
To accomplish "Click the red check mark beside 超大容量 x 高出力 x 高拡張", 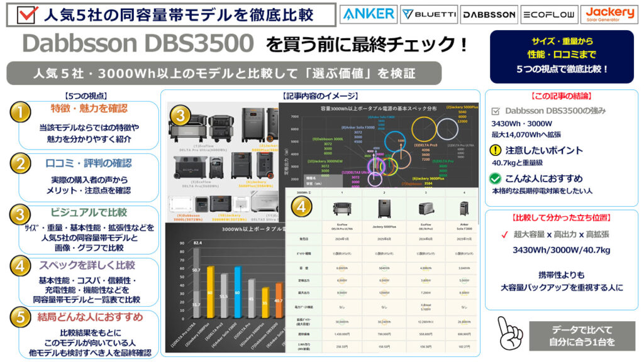I will pyautogui.click(x=505, y=235).
